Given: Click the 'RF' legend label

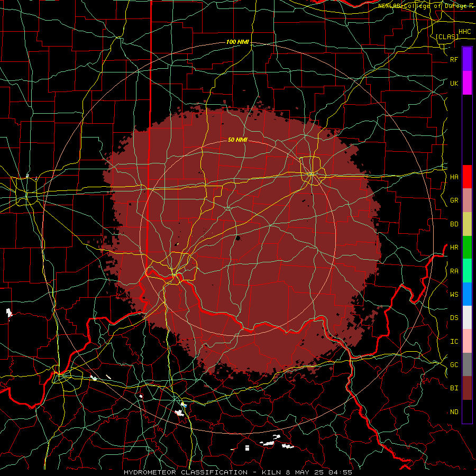Looking at the screenshot, I should click(x=454, y=59).
